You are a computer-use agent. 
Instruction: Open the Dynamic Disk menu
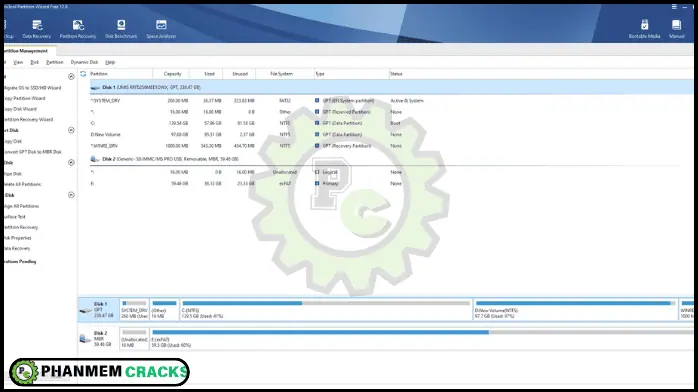click(84, 62)
